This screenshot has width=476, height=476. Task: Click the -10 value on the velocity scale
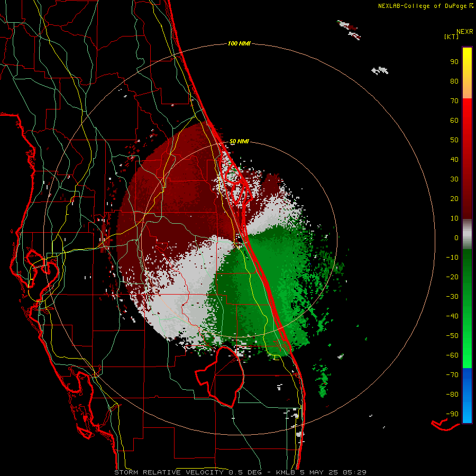[452, 258]
